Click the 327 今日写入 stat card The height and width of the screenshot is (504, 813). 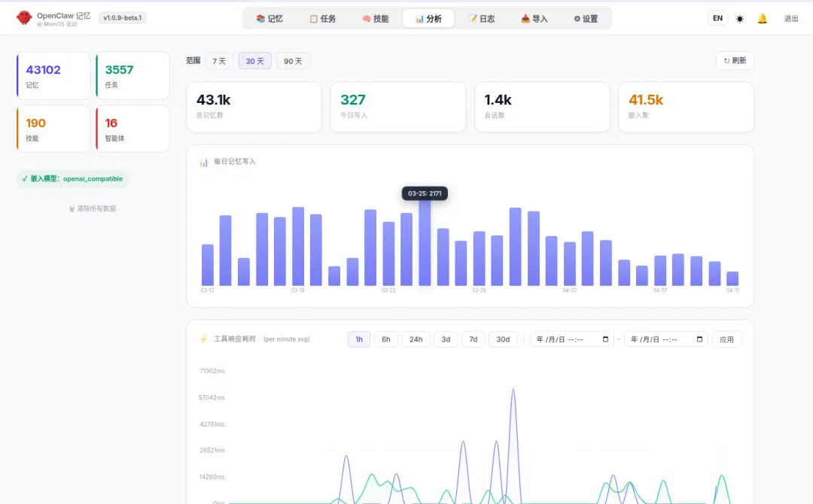(x=398, y=107)
